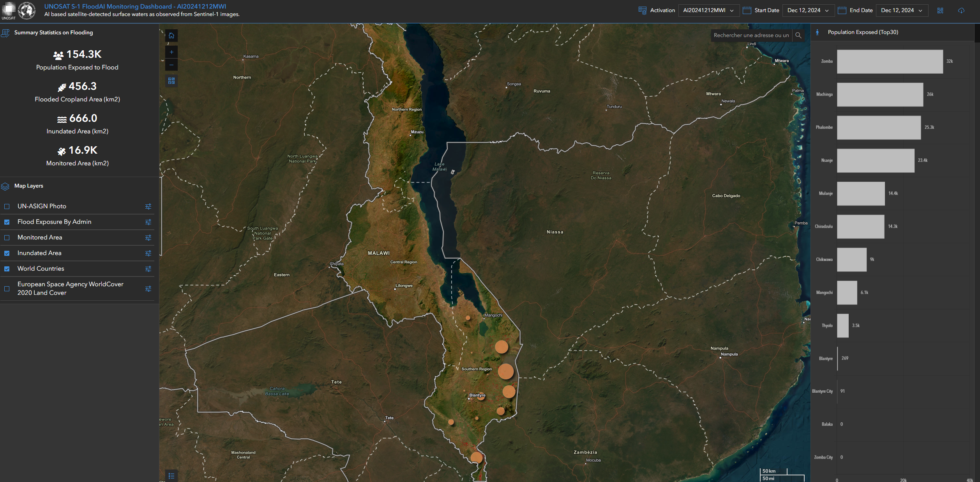This screenshot has height=482, width=980.
Task: Enable the UN-ASIGN Photo layer checkbox
Action: tap(7, 206)
